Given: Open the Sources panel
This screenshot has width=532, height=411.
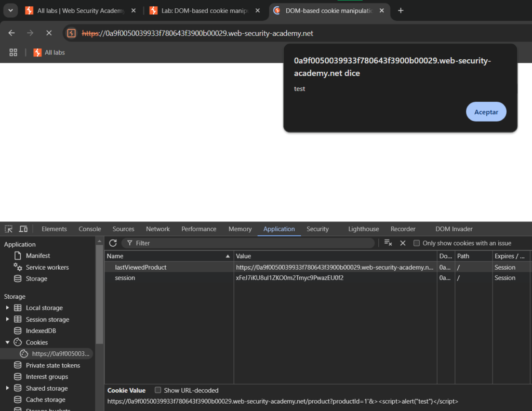Looking at the screenshot, I should 124,229.
